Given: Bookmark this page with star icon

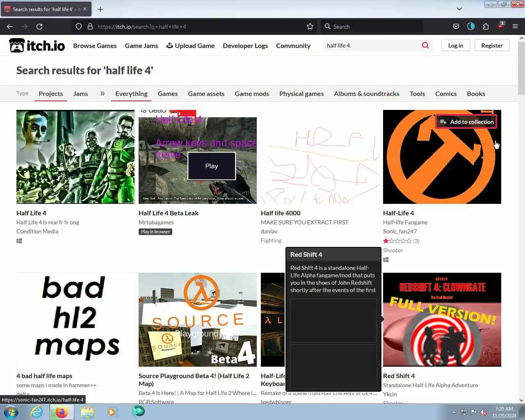Looking at the screenshot, I should 310,26.
